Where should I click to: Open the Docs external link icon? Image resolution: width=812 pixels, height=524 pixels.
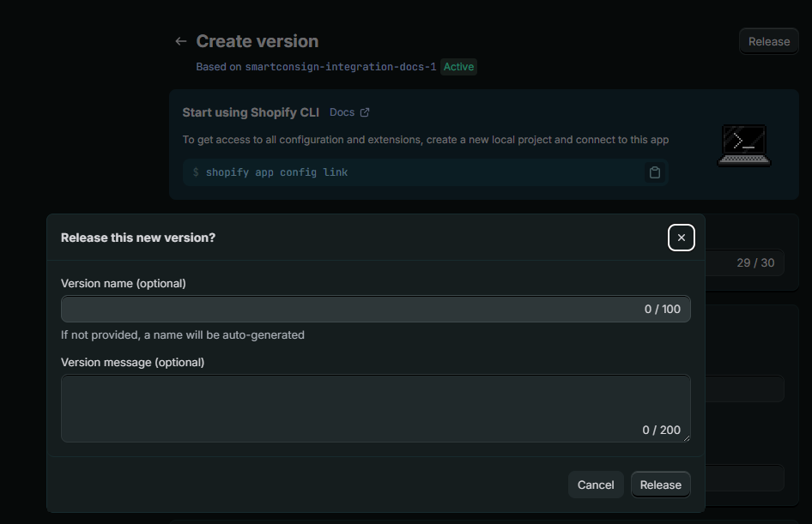point(365,112)
